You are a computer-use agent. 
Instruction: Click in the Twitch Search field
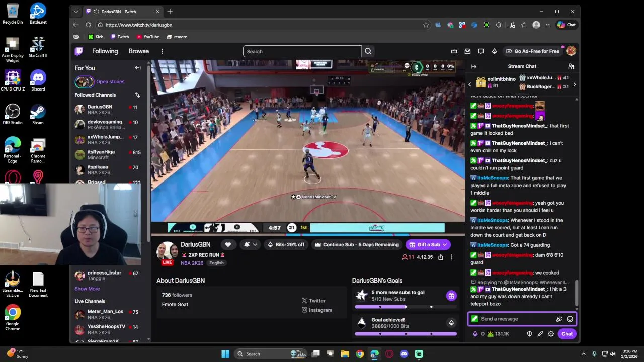point(302,51)
